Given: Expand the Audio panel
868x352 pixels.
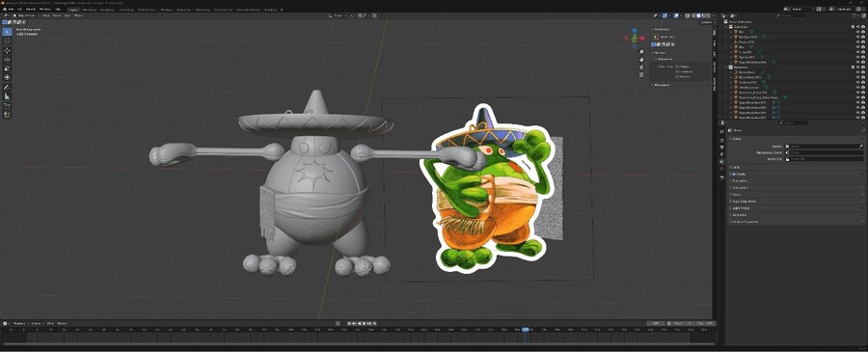Looking at the screenshot, I should click(796, 194).
